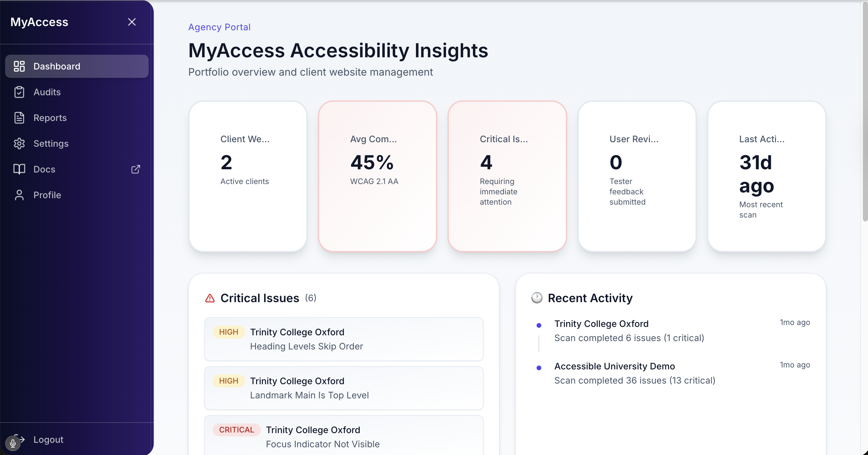Image resolution: width=868 pixels, height=455 pixels.
Task: Collapse the MyAccess sidebar with the X
Action: (x=132, y=22)
